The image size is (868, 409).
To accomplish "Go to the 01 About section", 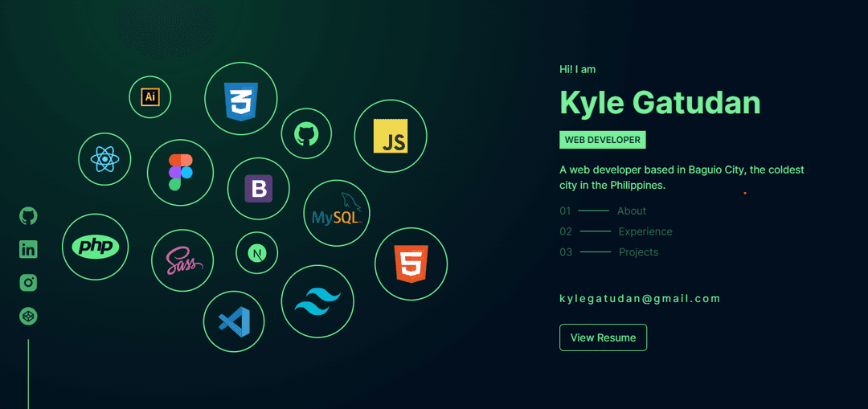I will 603,211.
